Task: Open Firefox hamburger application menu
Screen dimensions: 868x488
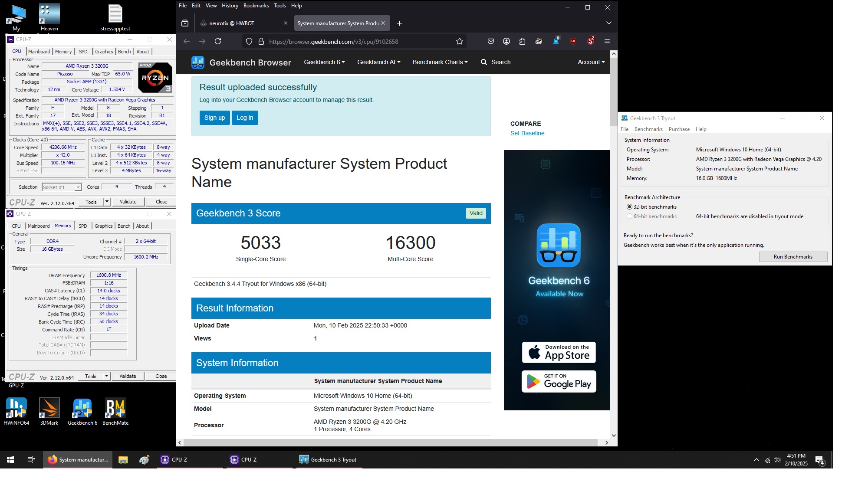Action: [607, 41]
